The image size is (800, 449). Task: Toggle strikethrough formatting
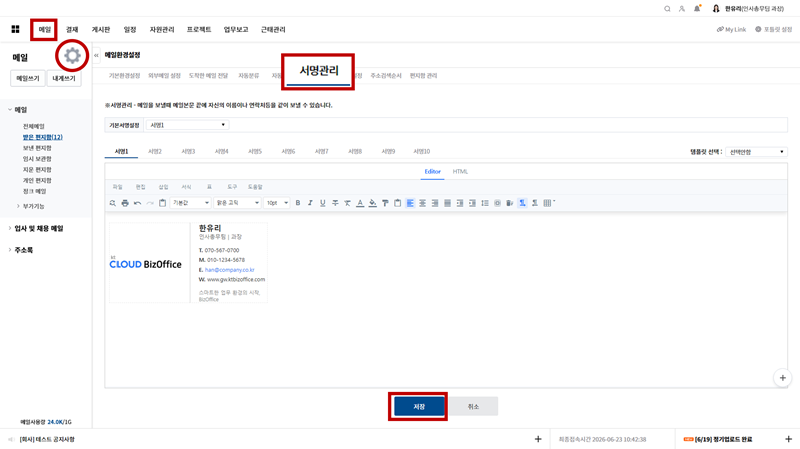[x=335, y=203]
